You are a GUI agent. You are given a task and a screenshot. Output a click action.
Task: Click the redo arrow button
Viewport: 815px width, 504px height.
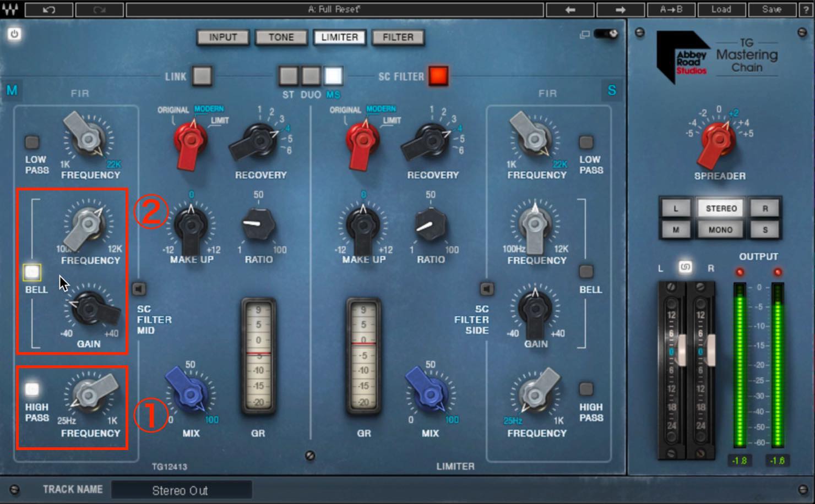click(99, 9)
